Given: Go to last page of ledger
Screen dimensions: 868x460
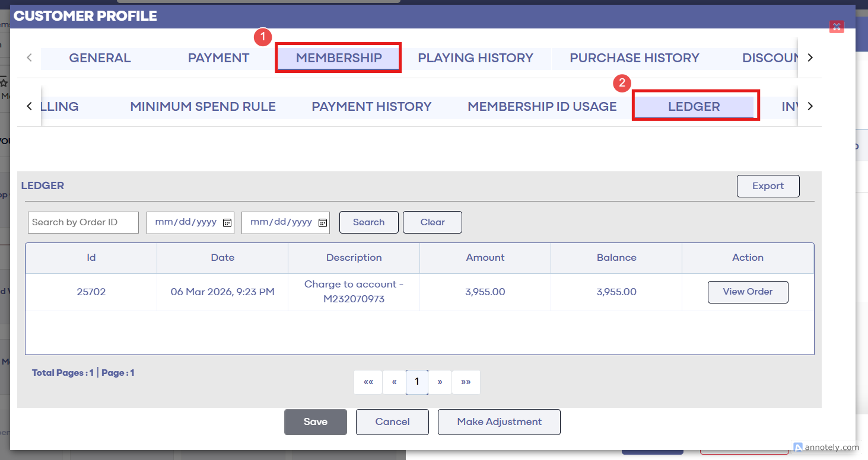Looking at the screenshot, I should 466,382.
